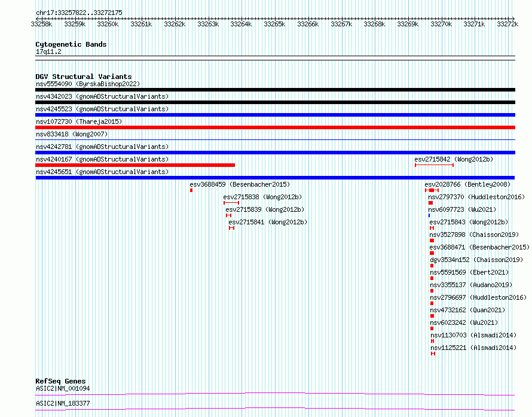Click nsv5591569 (Ebert2021) label
532x417 pixels.
469,272
